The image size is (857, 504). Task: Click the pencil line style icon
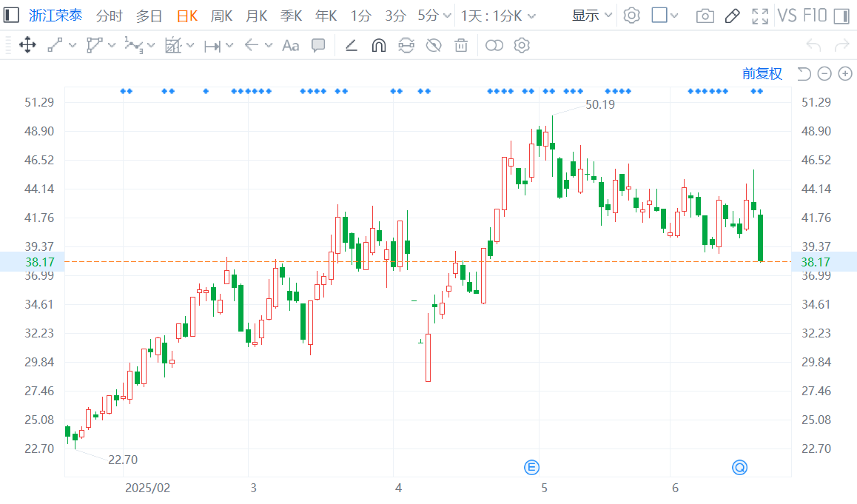tap(352, 45)
